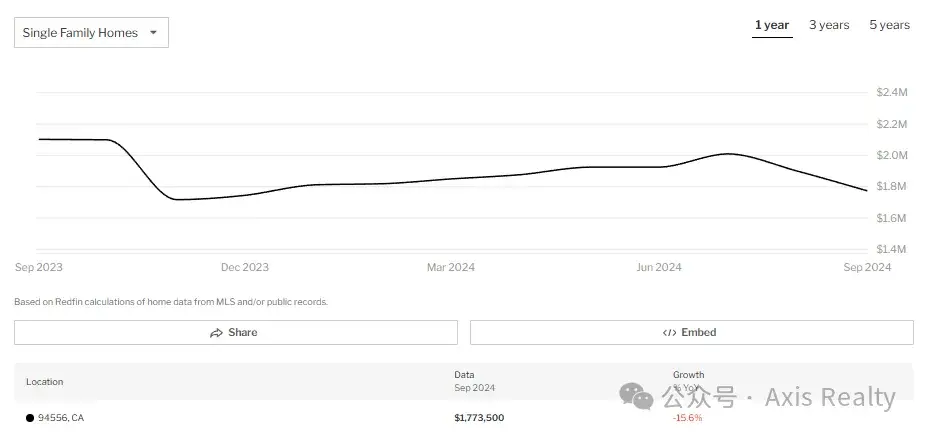Select the 3 years time range

coord(829,25)
